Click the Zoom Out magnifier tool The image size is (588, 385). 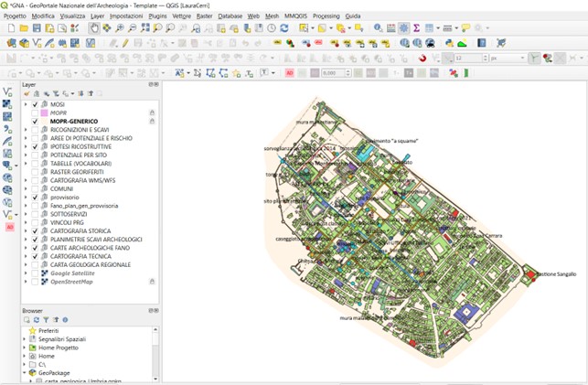point(133,28)
